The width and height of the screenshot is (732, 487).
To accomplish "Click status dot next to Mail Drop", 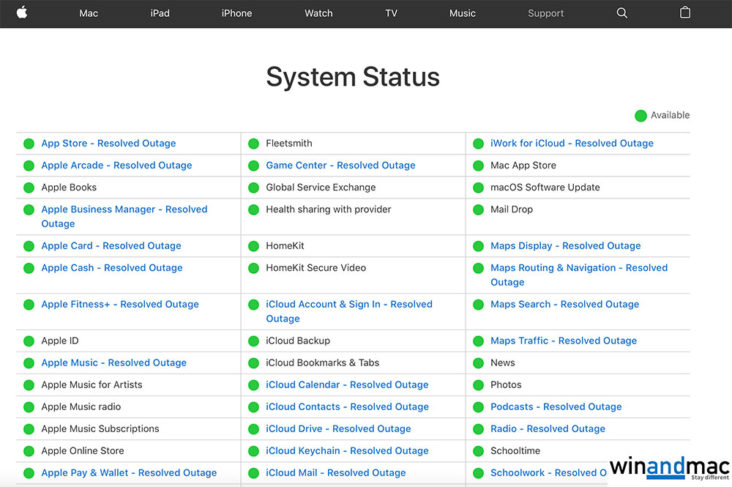I will (x=478, y=210).
